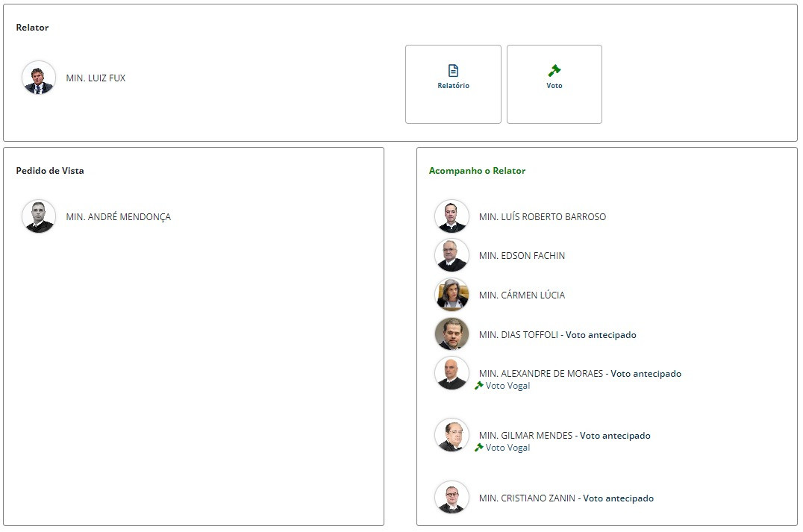Click Cristiano Zanin's avatar photo

point(452,498)
